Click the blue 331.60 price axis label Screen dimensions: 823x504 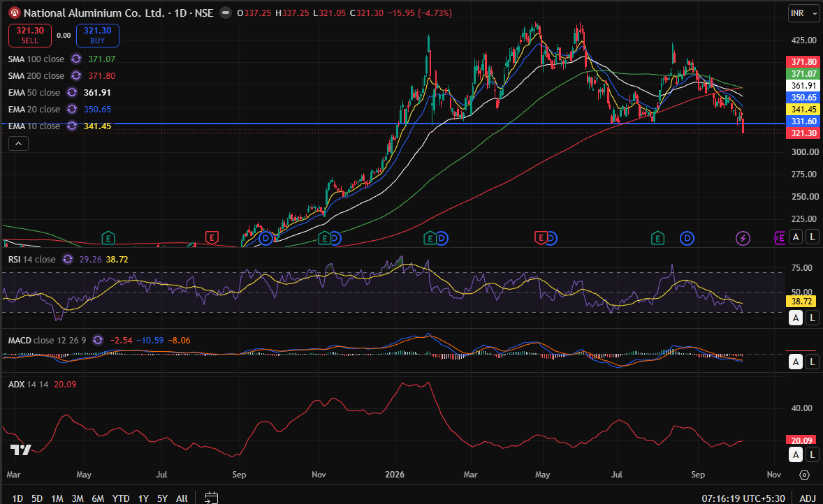click(803, 121)
